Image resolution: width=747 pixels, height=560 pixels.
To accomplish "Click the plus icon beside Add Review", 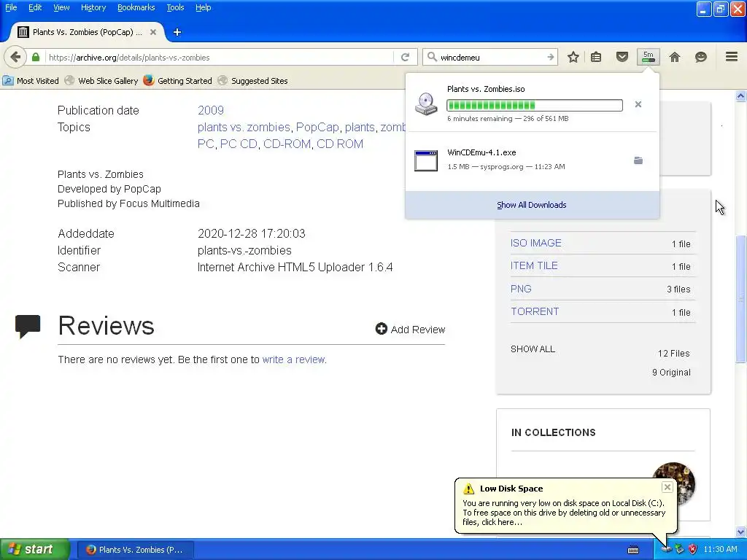I will tap(381, 329).
